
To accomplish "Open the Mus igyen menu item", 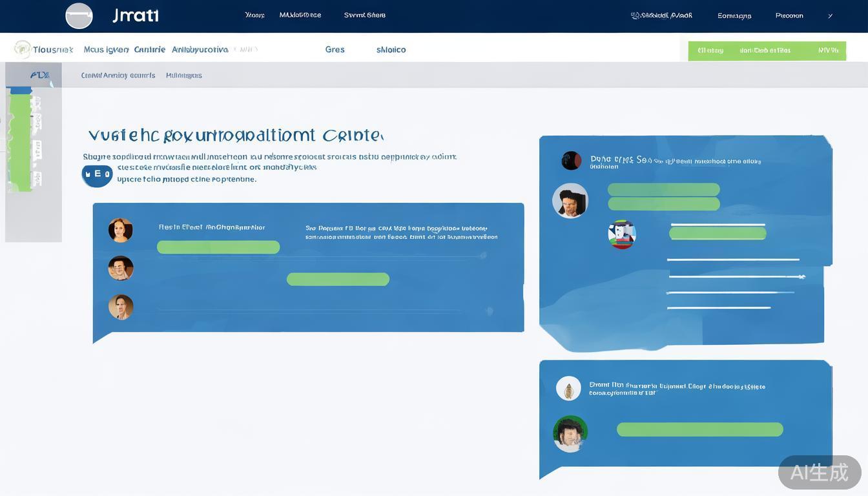I will [106, 50].
